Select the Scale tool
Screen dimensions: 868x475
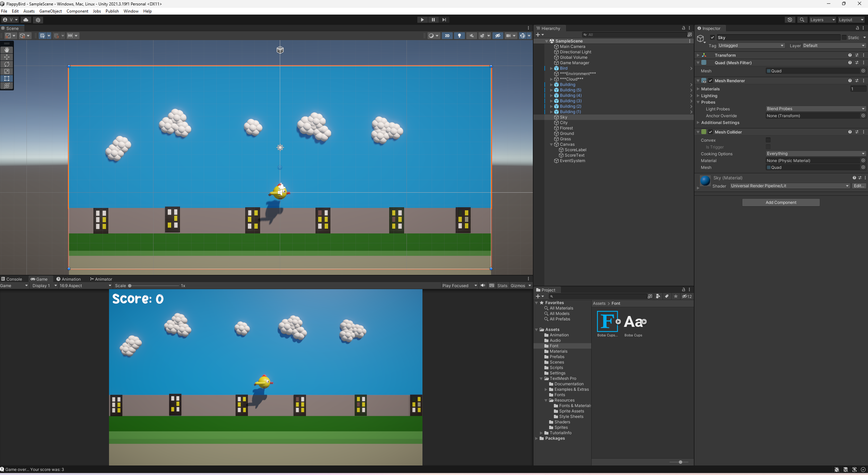(7, 72)
